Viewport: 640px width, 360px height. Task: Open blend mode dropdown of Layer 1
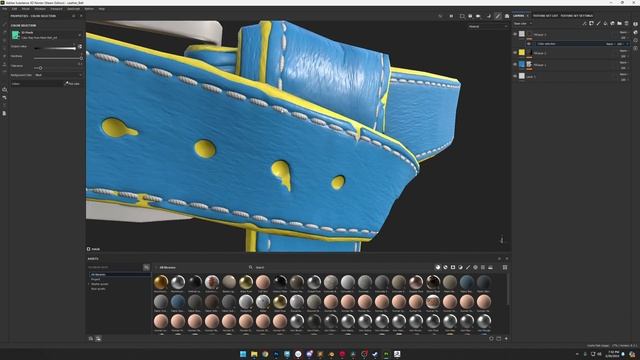coord(623,74)
